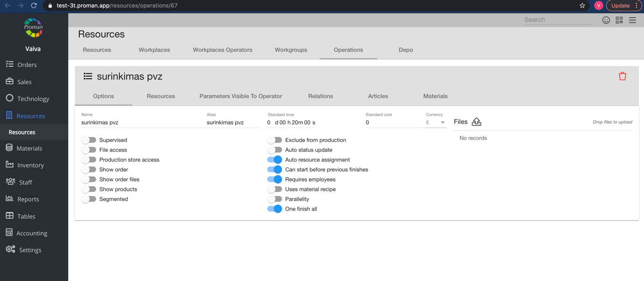Disable the Auto resource assignment toggle
The image size is (644, 281).
click(275, 160)
